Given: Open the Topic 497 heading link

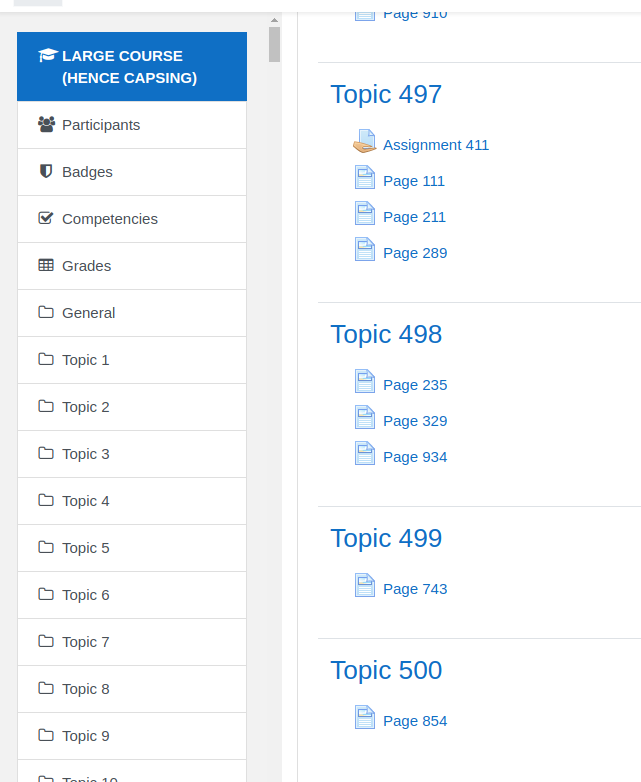Looking at the screenshot, I should click(386, 94).
